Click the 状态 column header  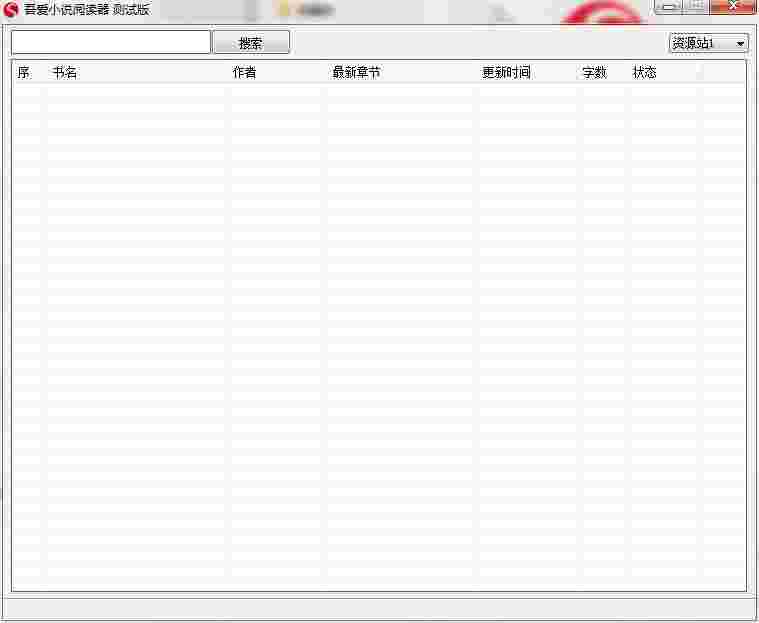click(x=665, y=73)
